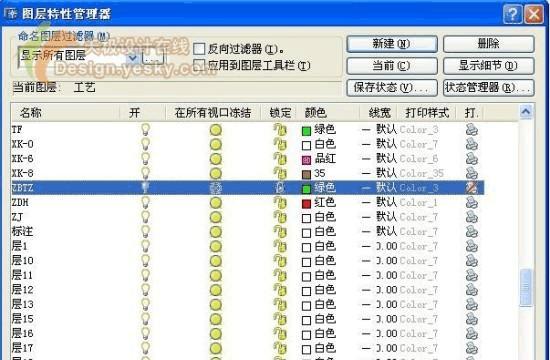The image size is (550, 360).
Task: Click the Color_35 plot style of XK-8
Action: pos(422,173)
